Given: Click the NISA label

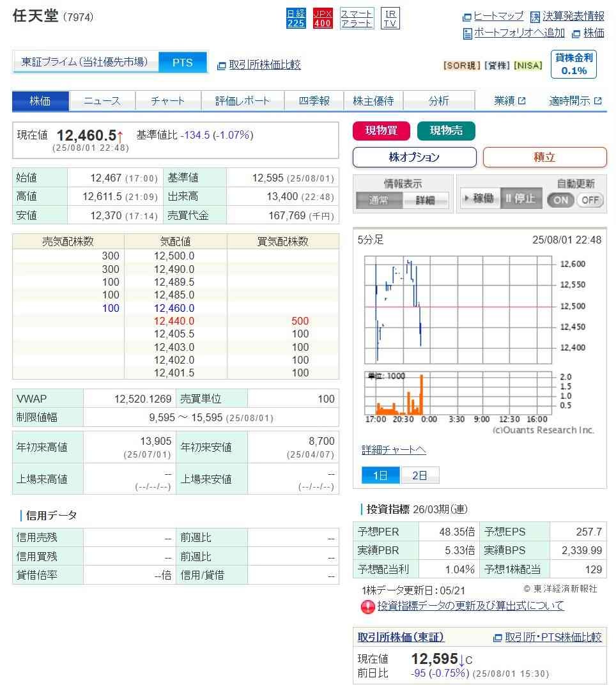Looking at the screenshot, I should [x=527, y=66].
